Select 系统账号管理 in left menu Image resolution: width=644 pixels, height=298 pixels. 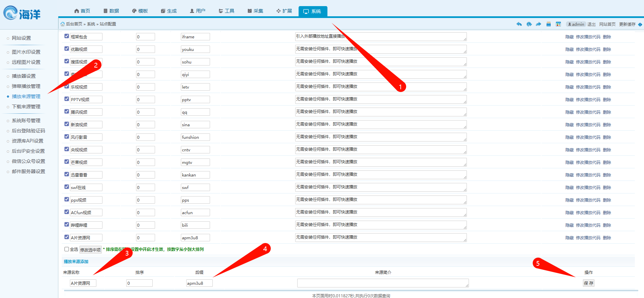26,120
